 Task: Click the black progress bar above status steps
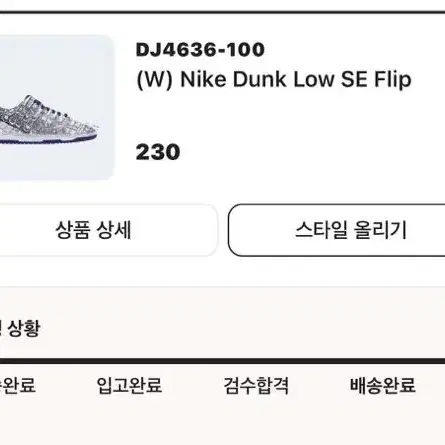(x=222, y=361)
